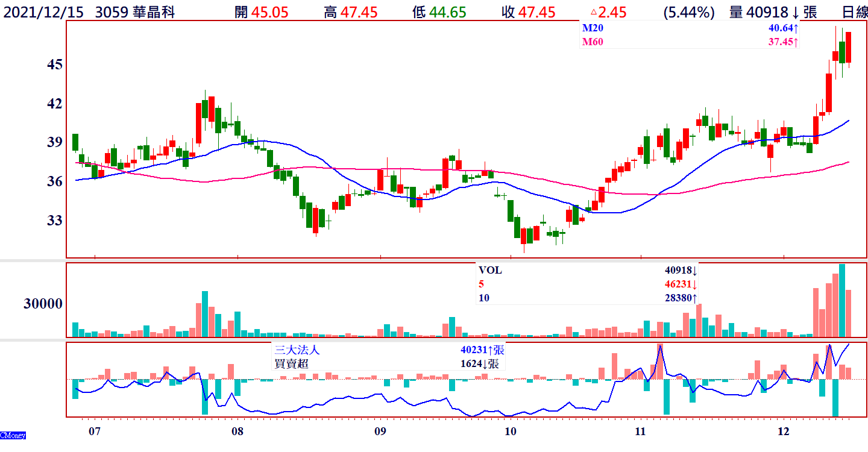The height and width of the screenshot is (452, 868).
Task: Click the 12 month axis marker
Action: [x=783, y=432]
